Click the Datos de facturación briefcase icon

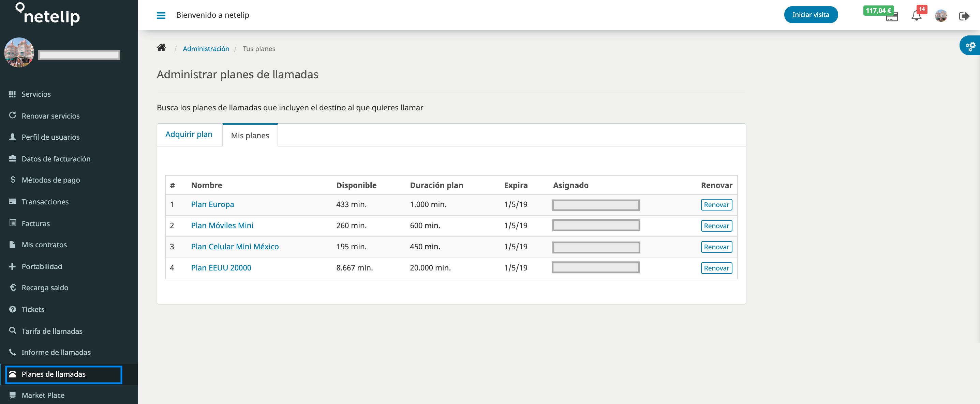tap(13, 158)
